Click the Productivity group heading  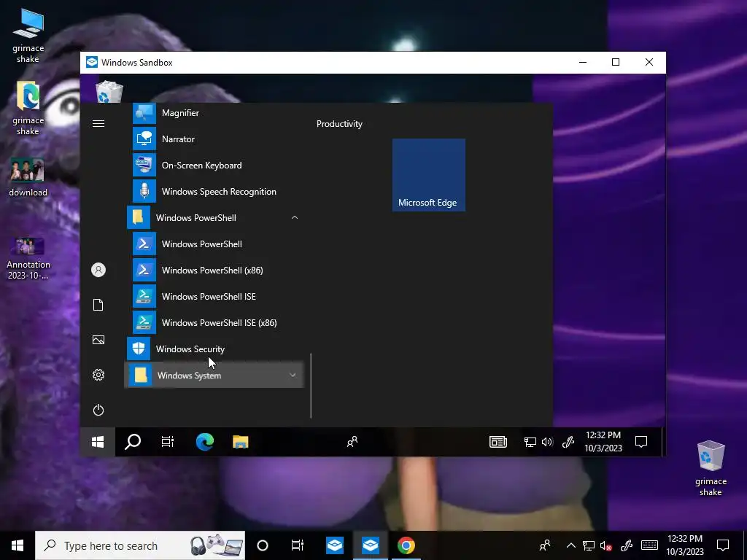coord(339,124)
